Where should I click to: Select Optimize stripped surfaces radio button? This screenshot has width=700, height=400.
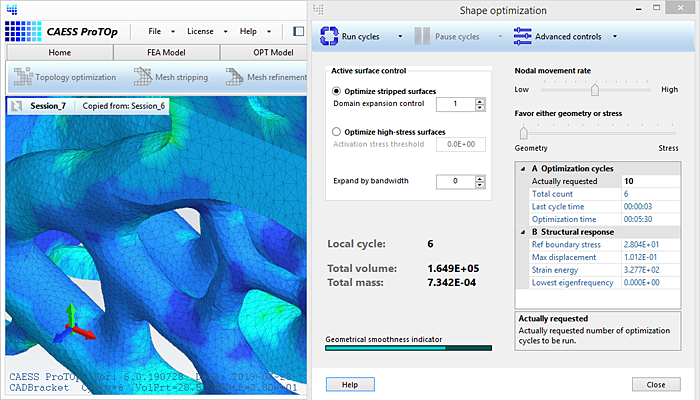click(336, 91)
